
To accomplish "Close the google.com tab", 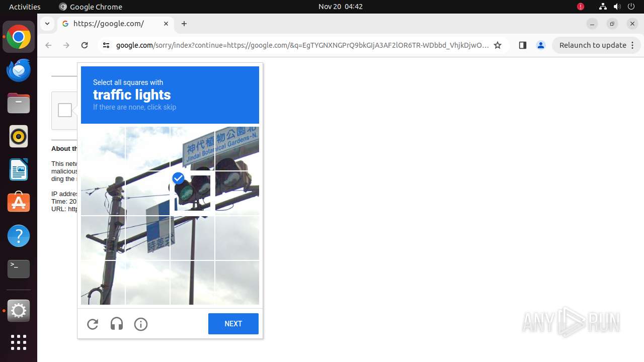I will (x=166, y=24).
